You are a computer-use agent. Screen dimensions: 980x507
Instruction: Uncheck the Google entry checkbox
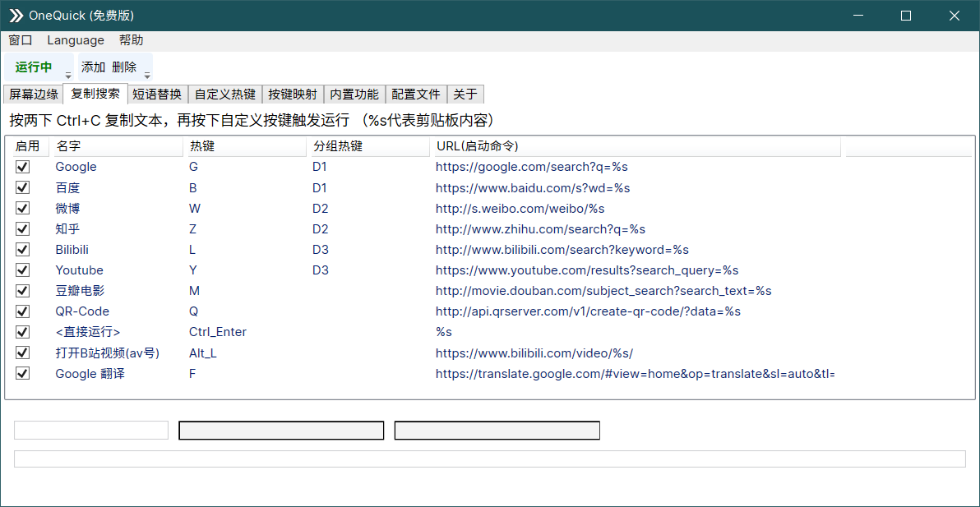22,167
